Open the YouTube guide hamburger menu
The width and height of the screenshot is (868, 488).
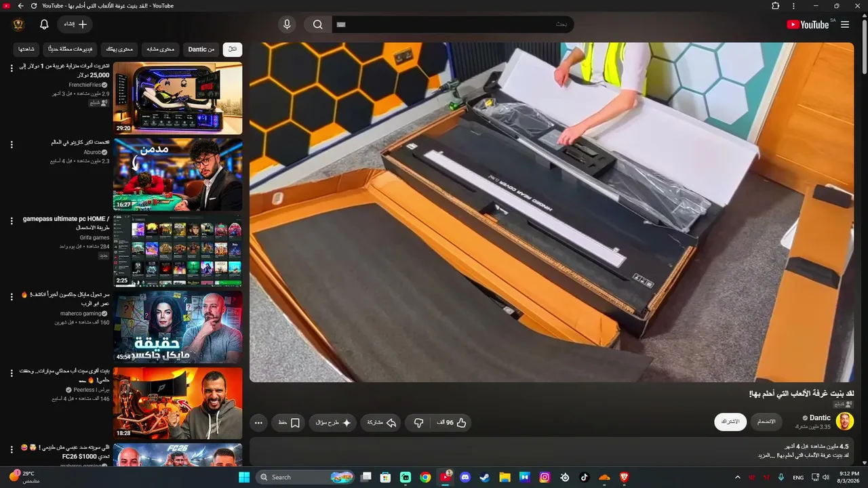pos(845,24)
